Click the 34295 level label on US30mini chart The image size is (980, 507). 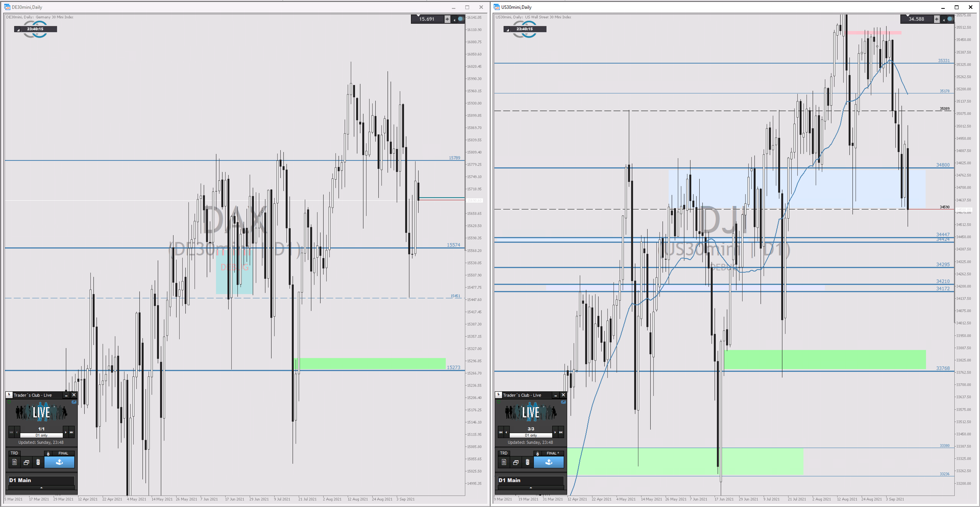943,264
